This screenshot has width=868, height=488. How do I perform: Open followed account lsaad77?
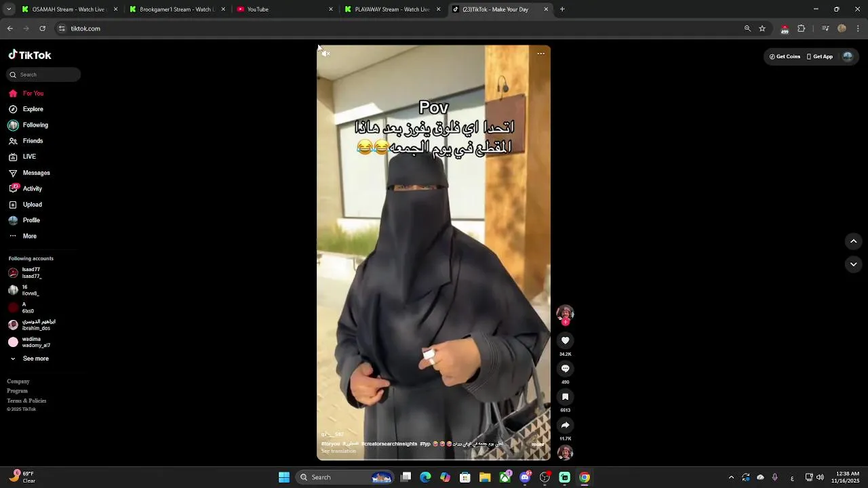(x=25, y=272)
